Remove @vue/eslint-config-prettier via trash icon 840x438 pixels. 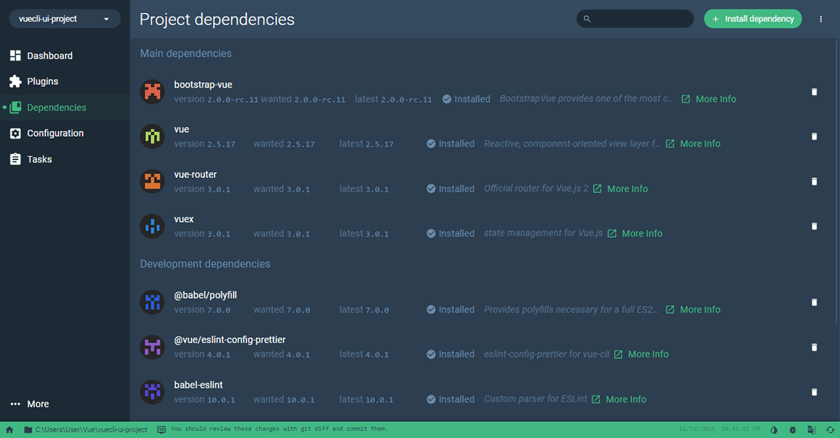click(x=814, y=347)
